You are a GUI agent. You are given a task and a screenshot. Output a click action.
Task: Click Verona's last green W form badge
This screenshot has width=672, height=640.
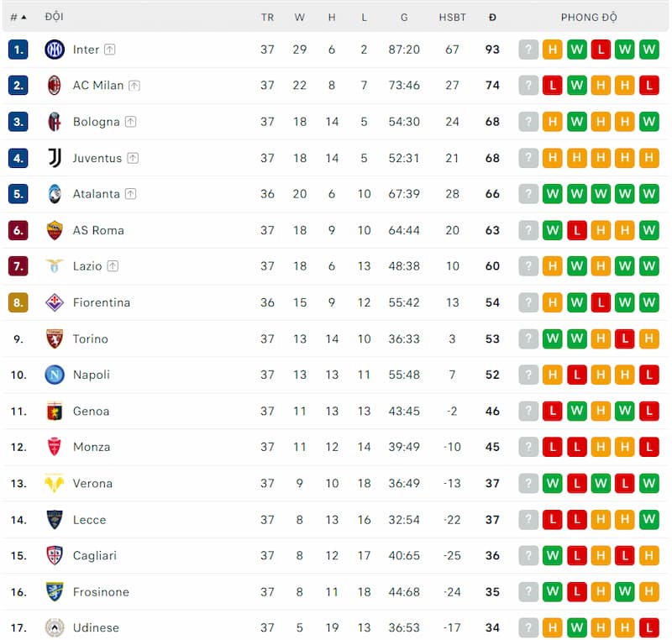point(648,484)
